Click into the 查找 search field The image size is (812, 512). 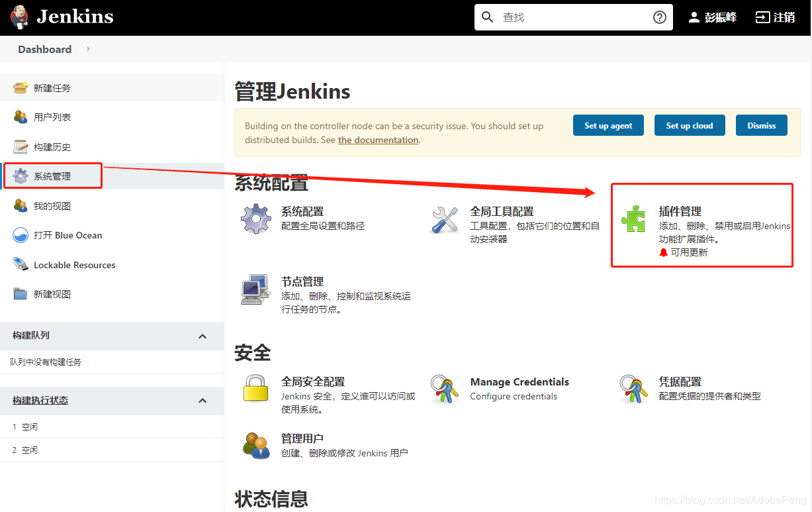[x=573, y=17]
